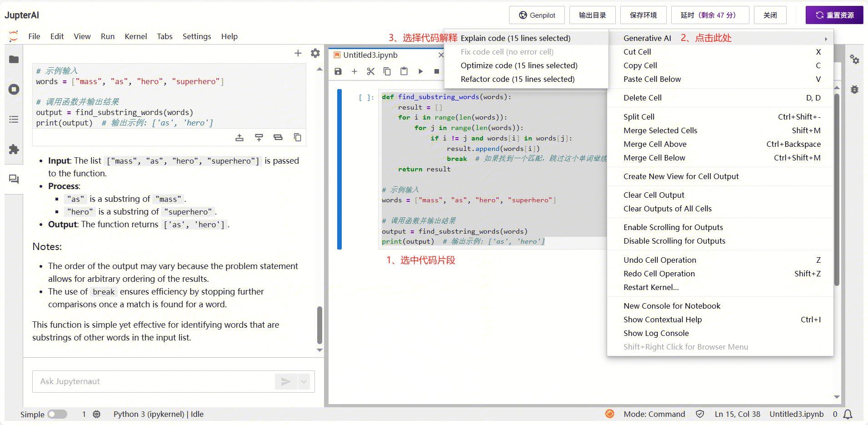Open send options dropdown beside send button
The width and height of the screenshot is (868, 425).
[304, 381]
